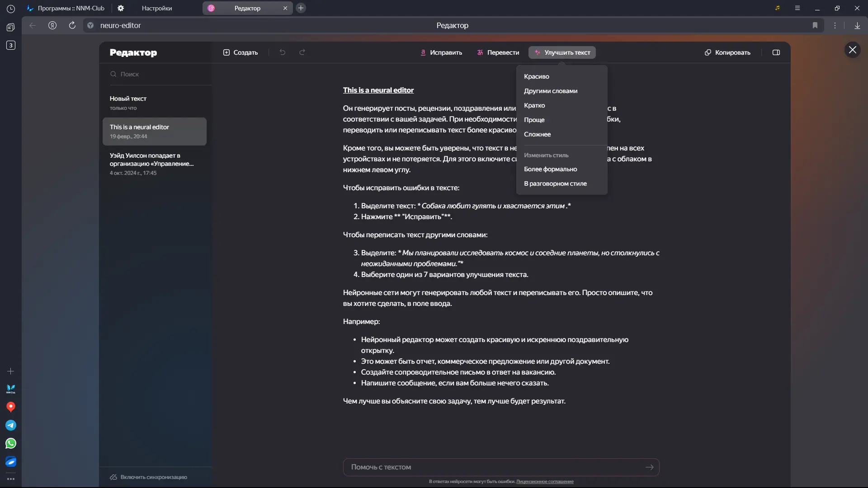Viewport: 868px width, 488px height.
Task: Click the bookmark icon in address bar
Action: pyautogui.click(x=815, y=25)
